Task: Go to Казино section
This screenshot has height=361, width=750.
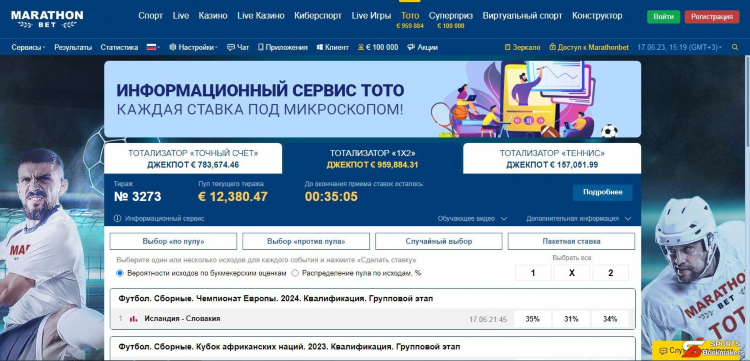Action: point(213,16)
